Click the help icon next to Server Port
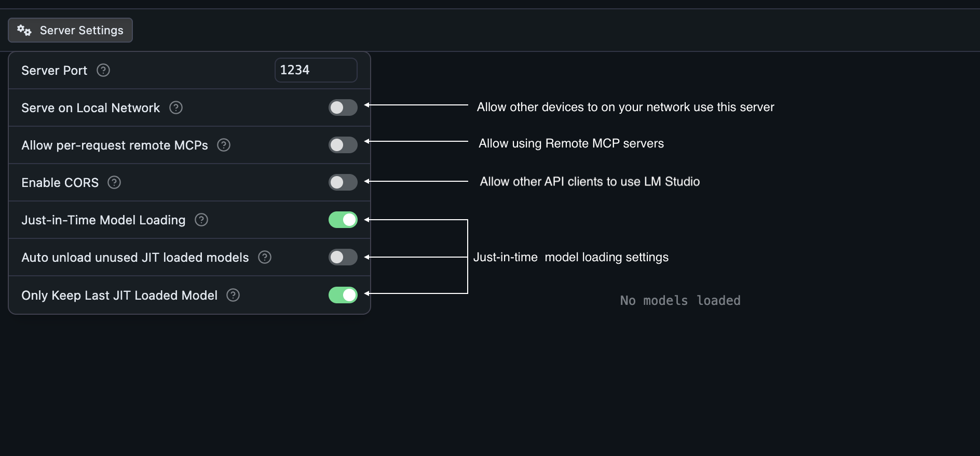980x456 pixels. pos(103,70)
